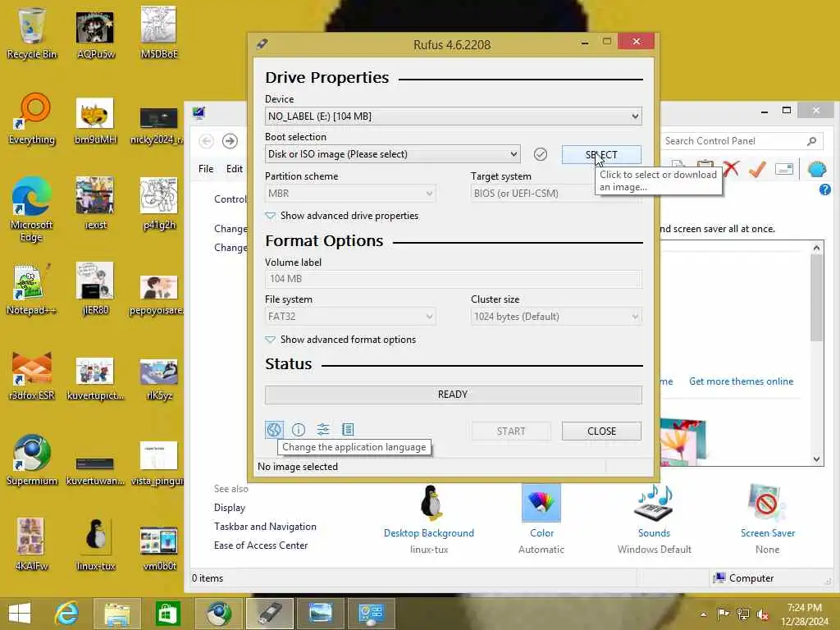The width and height of the screenshot is (840, 630).
Task: Open the Device dropdown NO_LABEL (E:)
Action: [453, 116]
